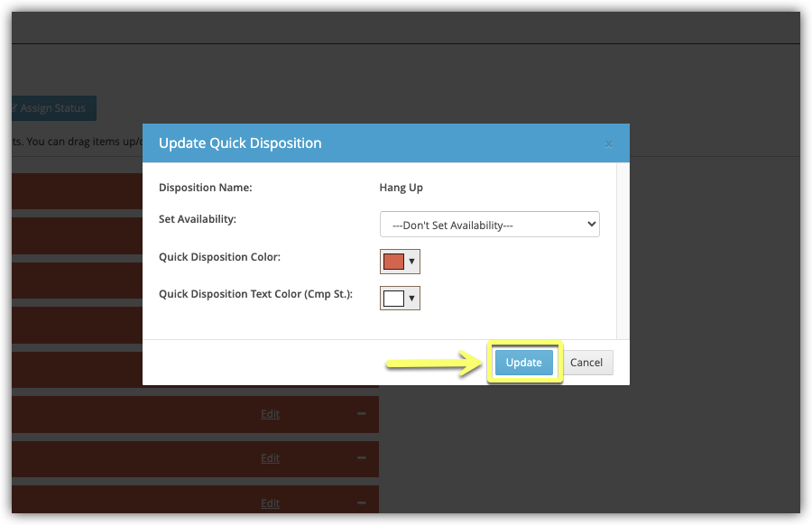Click the middle visible Edit link
The image size is (812, 525).
coord(270,458)
